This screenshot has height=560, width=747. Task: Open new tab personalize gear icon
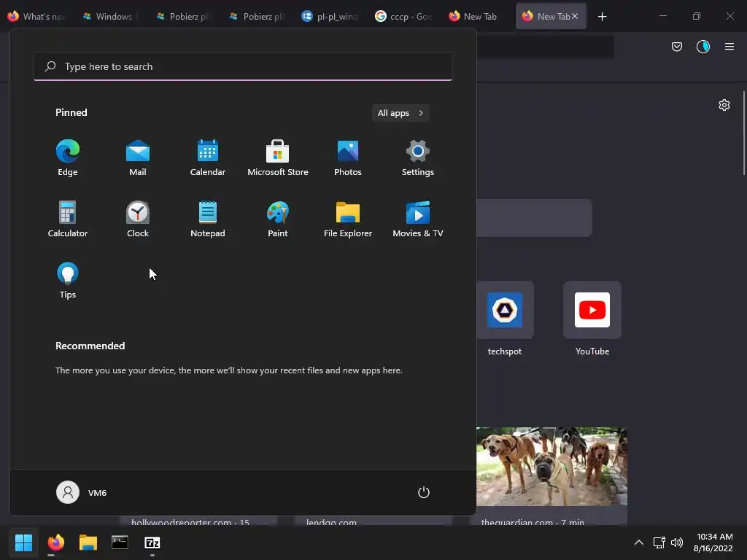click(x=724, y=105)
